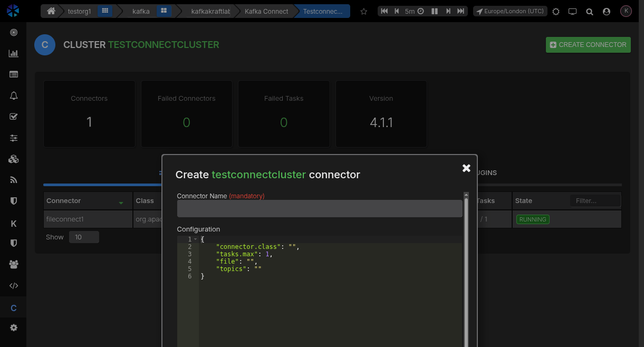Click the Connector Name input field
This screenshot has width=644, height=347.
coord(320,209)
